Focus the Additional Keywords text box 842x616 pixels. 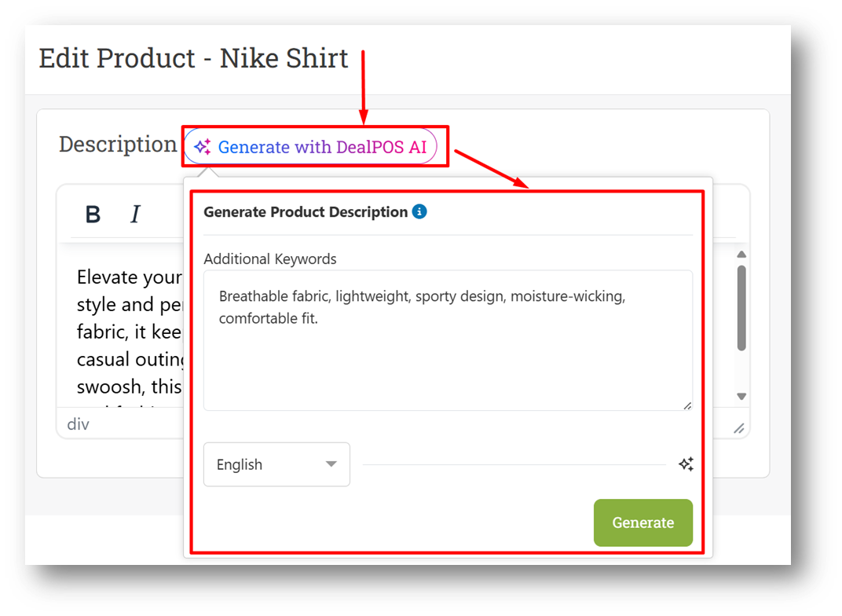click(448, 340)
